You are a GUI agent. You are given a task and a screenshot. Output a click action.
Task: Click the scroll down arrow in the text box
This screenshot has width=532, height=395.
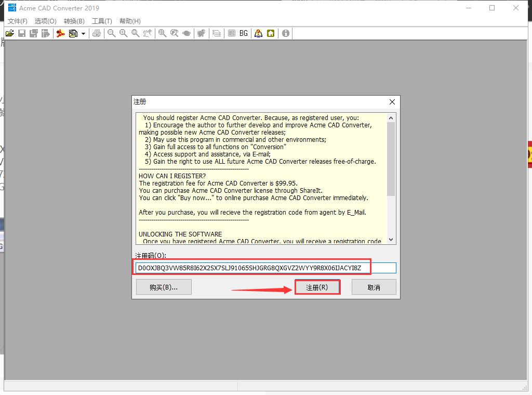391,240
